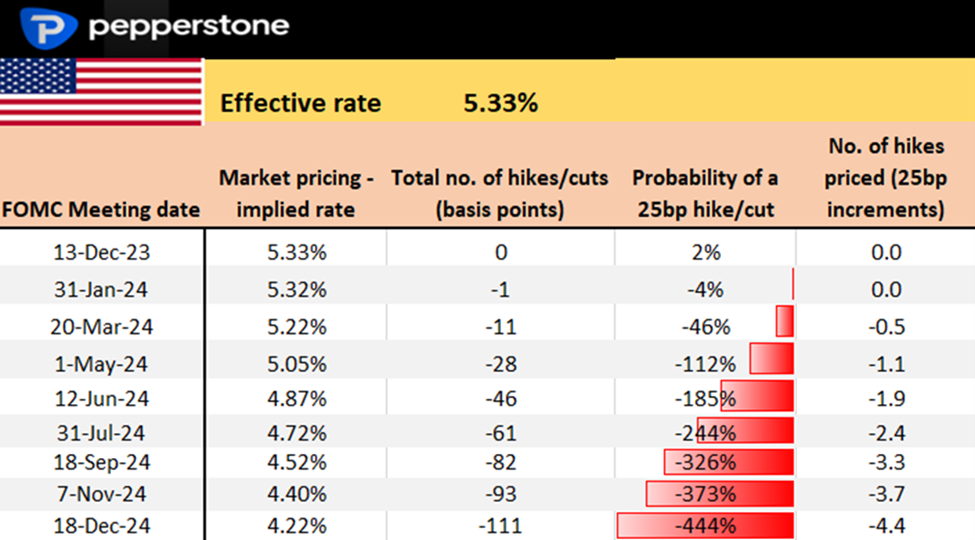Select Market pricing implied rate header
The height and width of the screenshot is (540, 975).
point(296,194)
